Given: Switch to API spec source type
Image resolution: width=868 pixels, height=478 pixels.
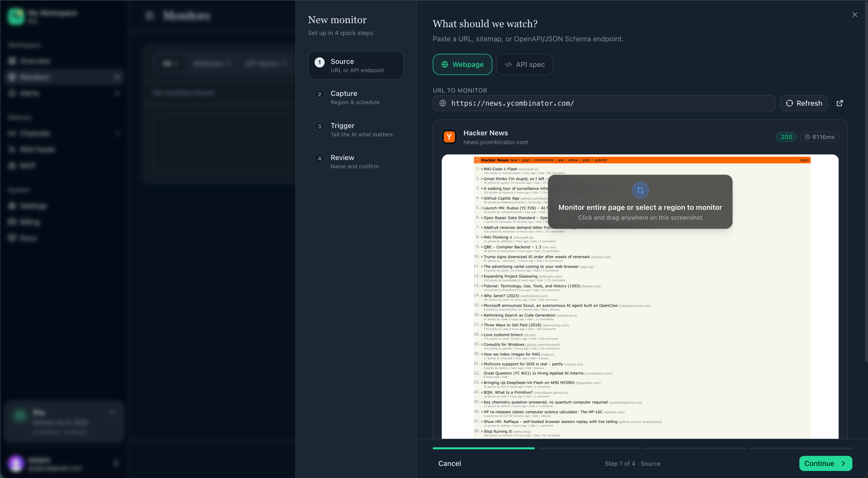Looking at the screenshot, I should tap(525, 64).
